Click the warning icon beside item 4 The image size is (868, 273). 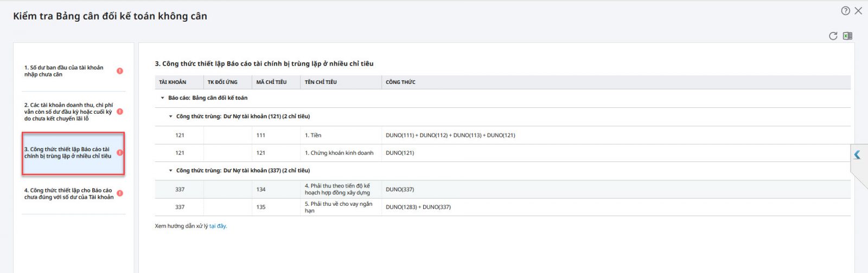coord(120,193)
